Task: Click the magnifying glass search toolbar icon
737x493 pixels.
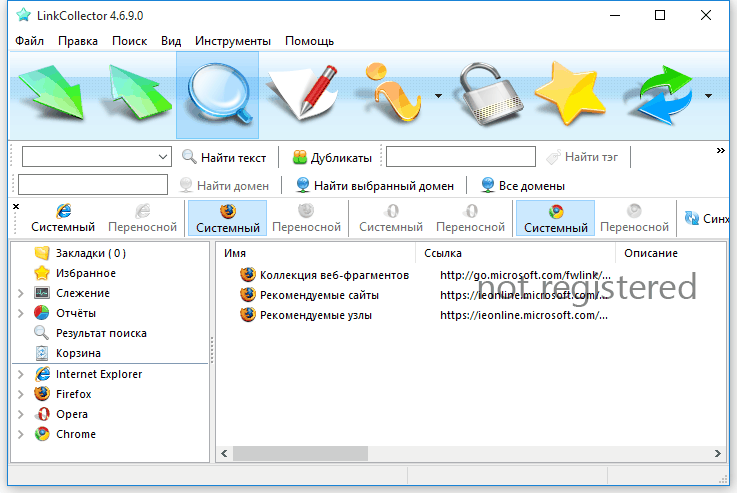Action: (217, 95)
